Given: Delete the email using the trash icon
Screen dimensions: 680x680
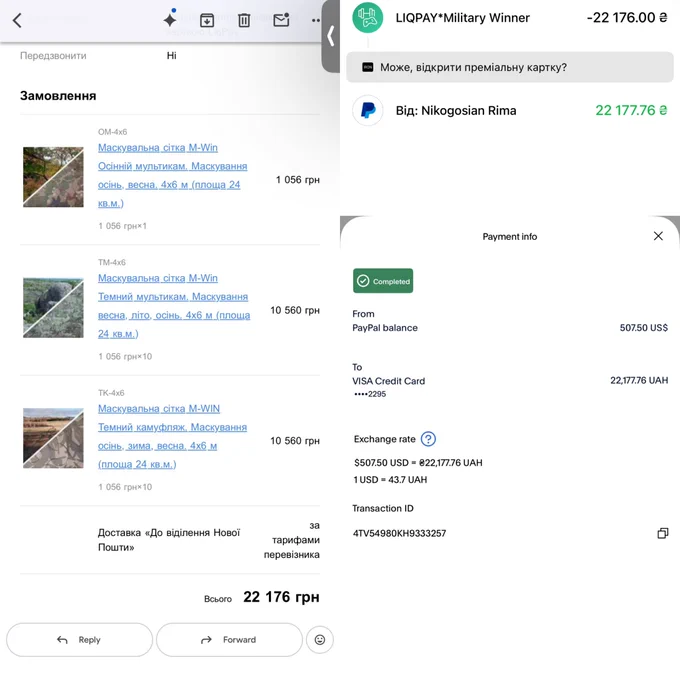Looking at the screenshot, I should 244,20.
